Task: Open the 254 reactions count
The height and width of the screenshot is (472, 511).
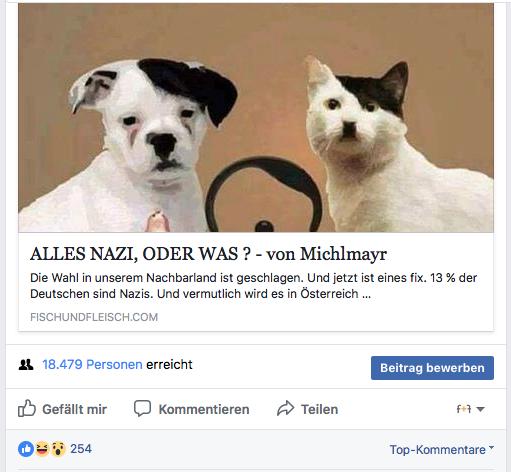Action: point(81,449)
